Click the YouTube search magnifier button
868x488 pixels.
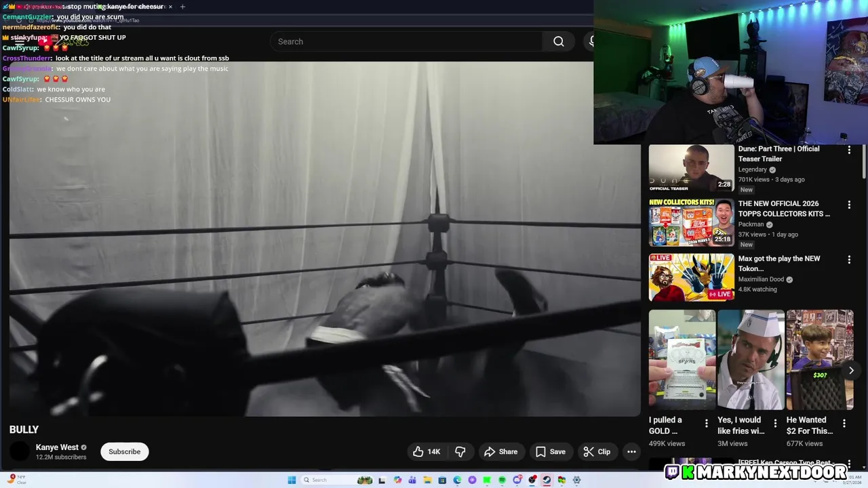coord(558,41)
